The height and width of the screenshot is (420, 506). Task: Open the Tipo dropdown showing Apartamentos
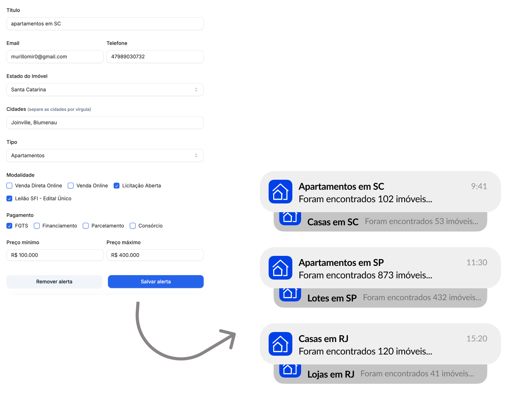(x=105, y=155)
